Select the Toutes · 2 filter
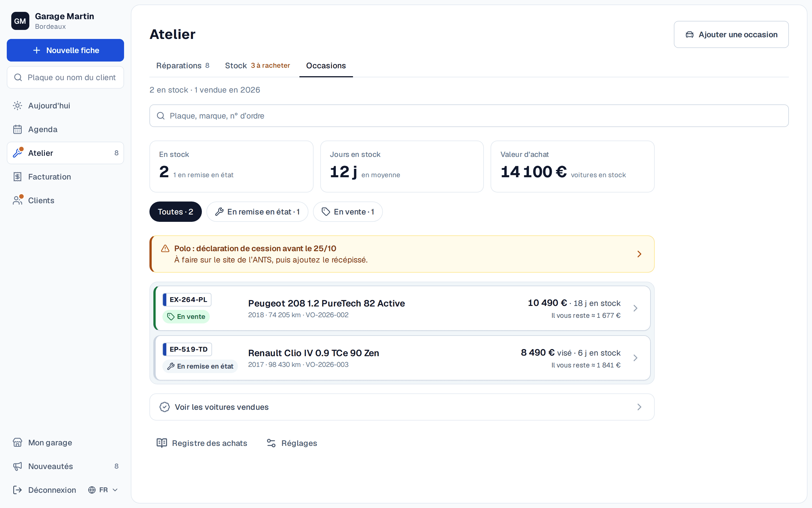The height and width of the screenshot is (508, 812). [x=175, y=212]
